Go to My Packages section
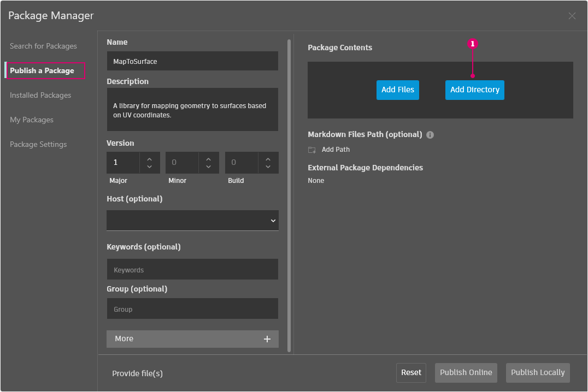This screenshot has height=392, width=588. [x=32, y=120]
